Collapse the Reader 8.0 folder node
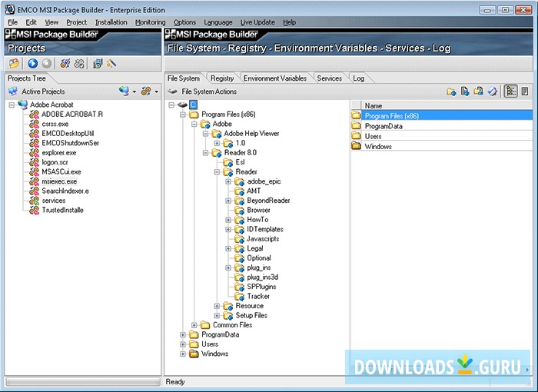Viewport: 538px width, 392px height. click(x=205, y=153)
